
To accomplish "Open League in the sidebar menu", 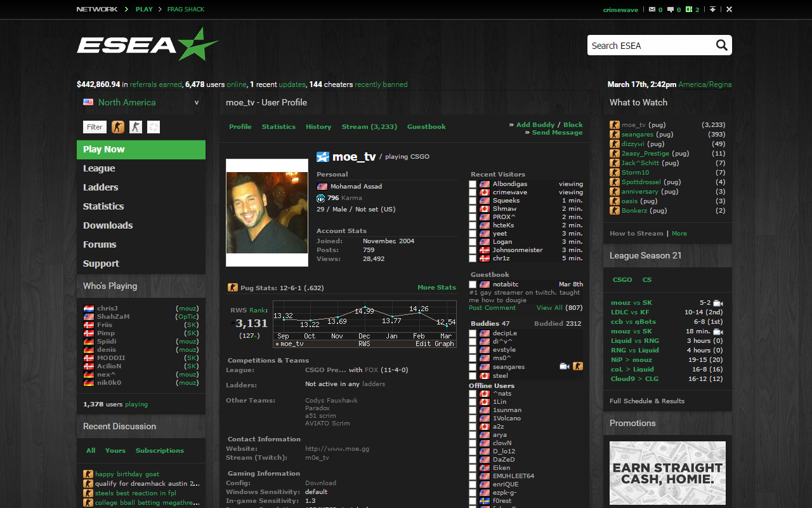I will 99,168.
